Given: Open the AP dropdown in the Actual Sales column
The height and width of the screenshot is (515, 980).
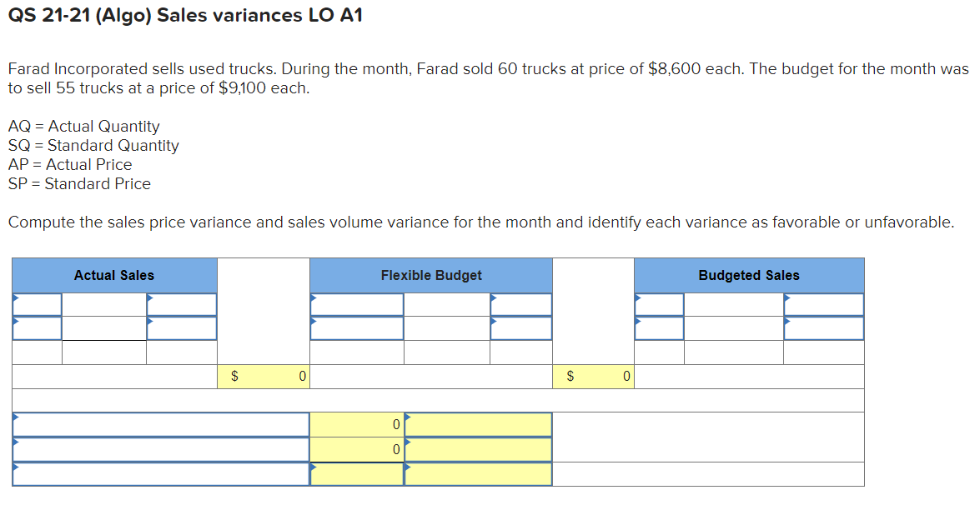Looking at the screenshot, I should 180,304.
